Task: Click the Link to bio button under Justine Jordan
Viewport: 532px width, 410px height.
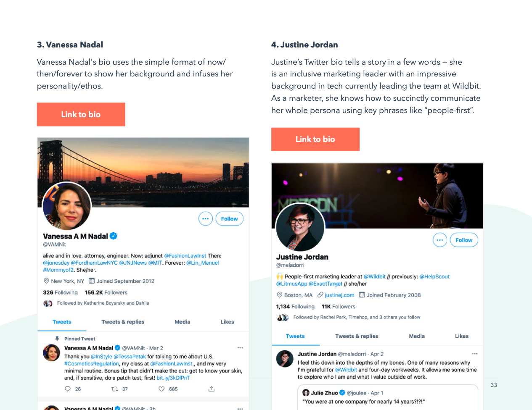Action: click(x=315, y=139)
